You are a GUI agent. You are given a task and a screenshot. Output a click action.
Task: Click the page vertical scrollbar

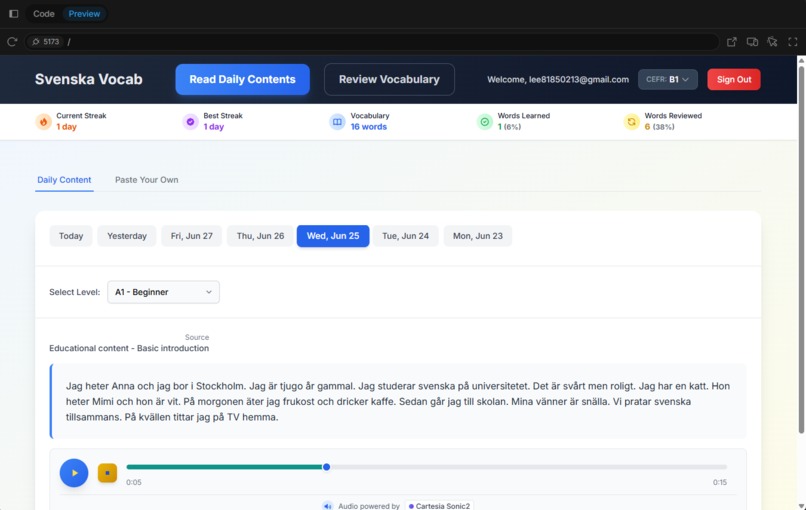click(801, 249)
